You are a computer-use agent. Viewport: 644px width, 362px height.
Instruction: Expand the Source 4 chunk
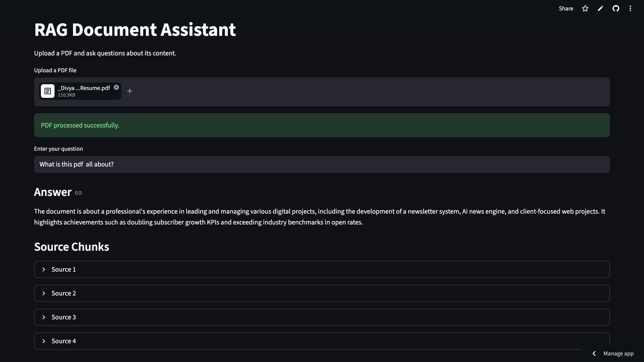point(63,341)
